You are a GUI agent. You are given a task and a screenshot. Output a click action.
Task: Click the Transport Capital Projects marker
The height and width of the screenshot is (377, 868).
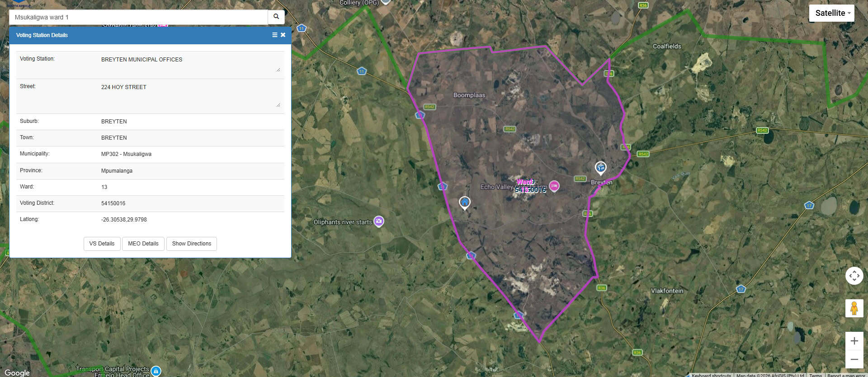[156, 371]
